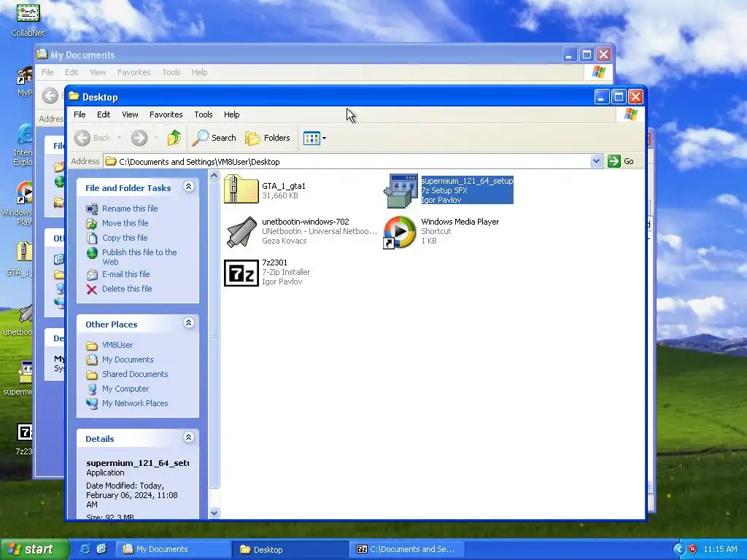This screenshot has width=747, height=560.
Task: Select the GTA_1_gta1 file name
Action: 284,186
